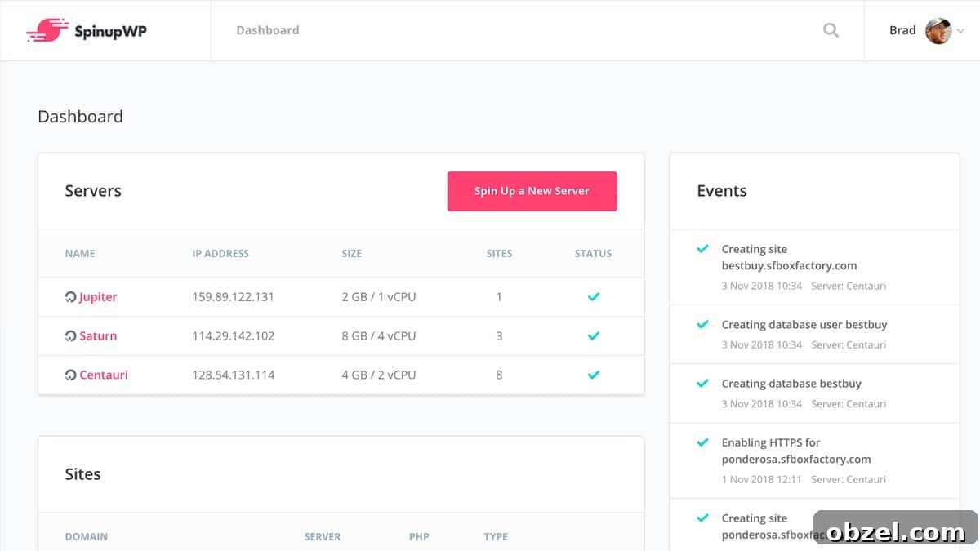Click the PHP column header in Sites
Viewport: 980px width, 551px height.
pyautogui.click(x=419, y=537)
